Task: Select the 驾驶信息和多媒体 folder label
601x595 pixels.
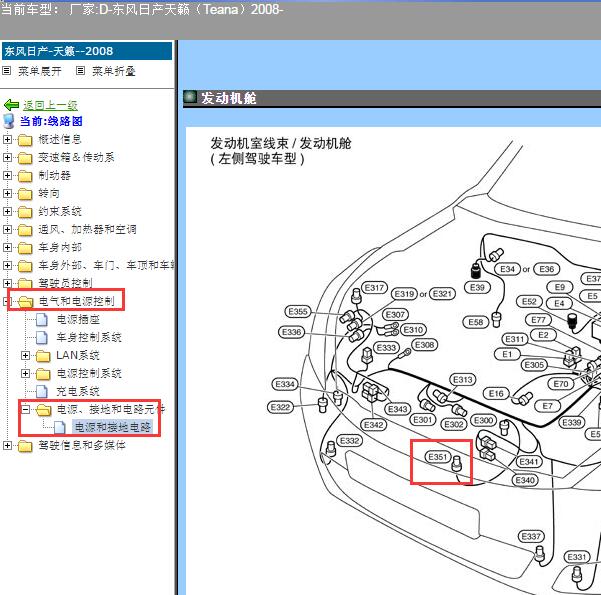Action: 82,445
